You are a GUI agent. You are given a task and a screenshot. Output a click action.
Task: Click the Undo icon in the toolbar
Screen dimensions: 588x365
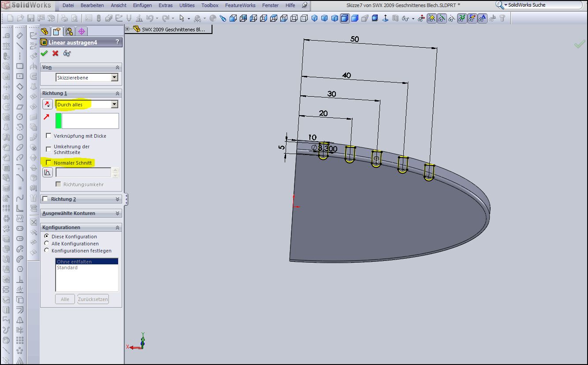(150, 18)
